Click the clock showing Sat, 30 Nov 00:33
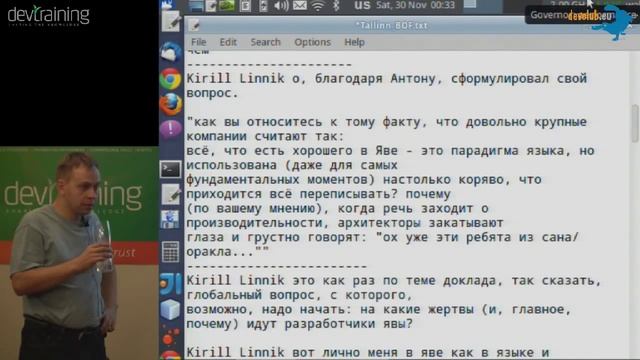Image resolution: width=640 pixels, height=360 pixels. [415, 5]
